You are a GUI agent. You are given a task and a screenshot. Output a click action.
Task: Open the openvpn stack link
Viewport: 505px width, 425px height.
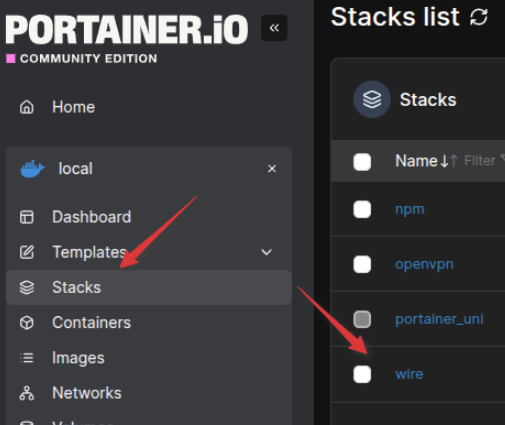pos(424,265)
